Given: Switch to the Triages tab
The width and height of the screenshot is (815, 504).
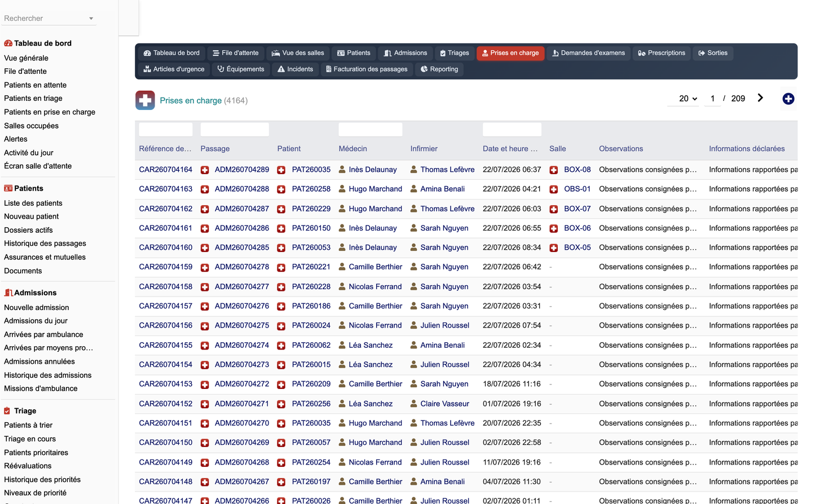Looking at the screenshot, I should (454, 53).
